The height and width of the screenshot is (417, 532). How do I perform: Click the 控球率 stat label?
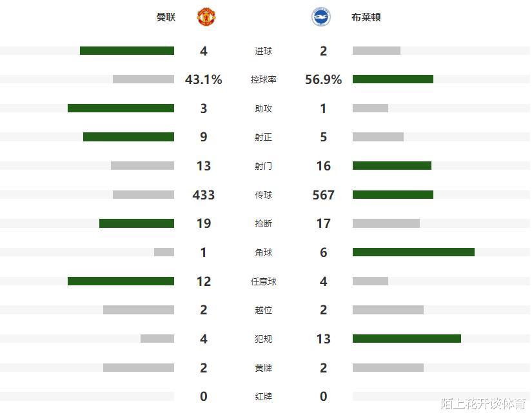click(263, 80)
